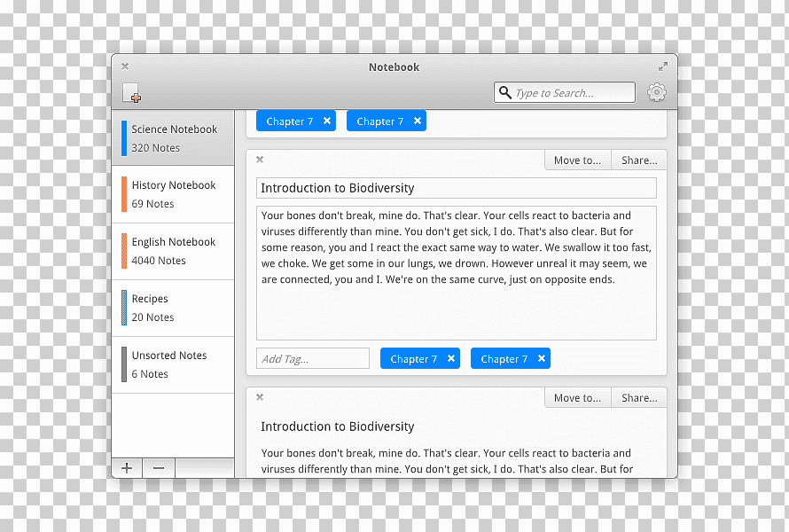This screenshot has width=789, height=532.
Task: Open the English Notebook with 4040 notes
Action: click(173, 251)
